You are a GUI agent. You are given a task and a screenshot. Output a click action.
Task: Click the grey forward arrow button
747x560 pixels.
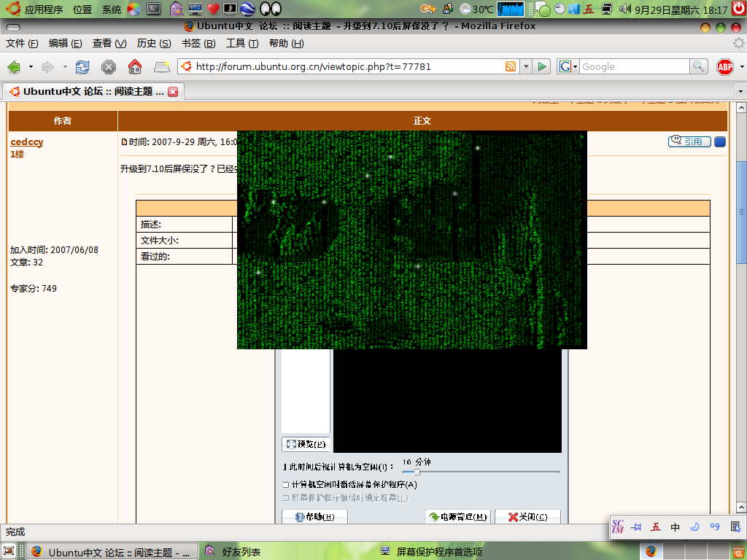point(48,66)
